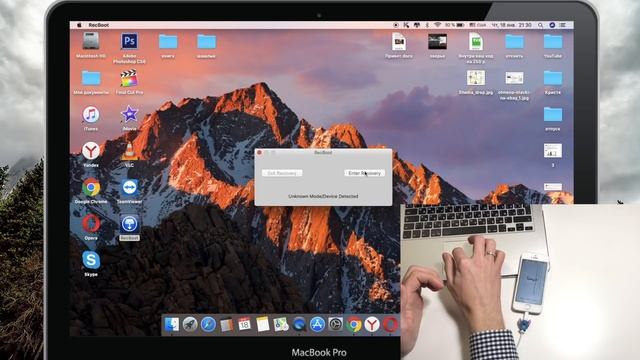Open App Store in the Dock

click(x=317, y=324)
